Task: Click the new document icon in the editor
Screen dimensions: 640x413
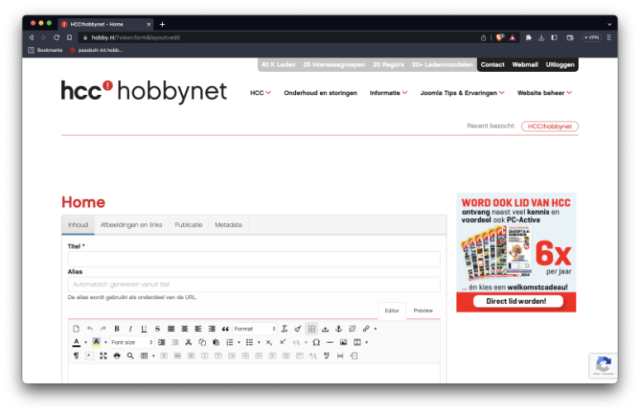Action: [76, 328]
